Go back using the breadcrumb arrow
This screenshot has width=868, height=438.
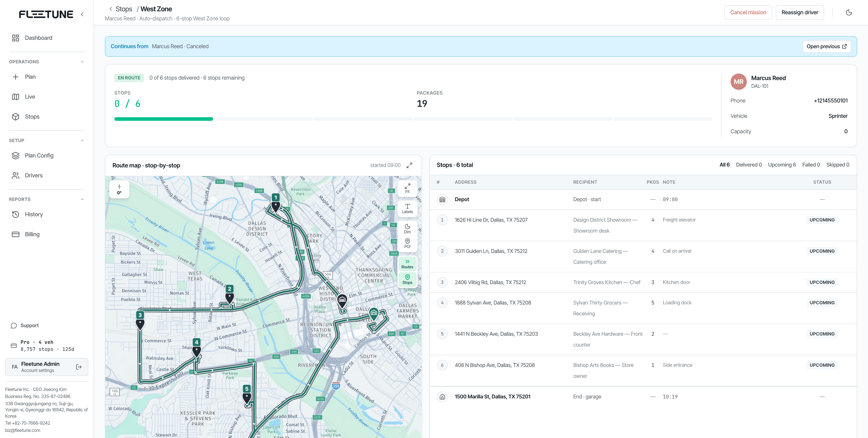point(111,9)
